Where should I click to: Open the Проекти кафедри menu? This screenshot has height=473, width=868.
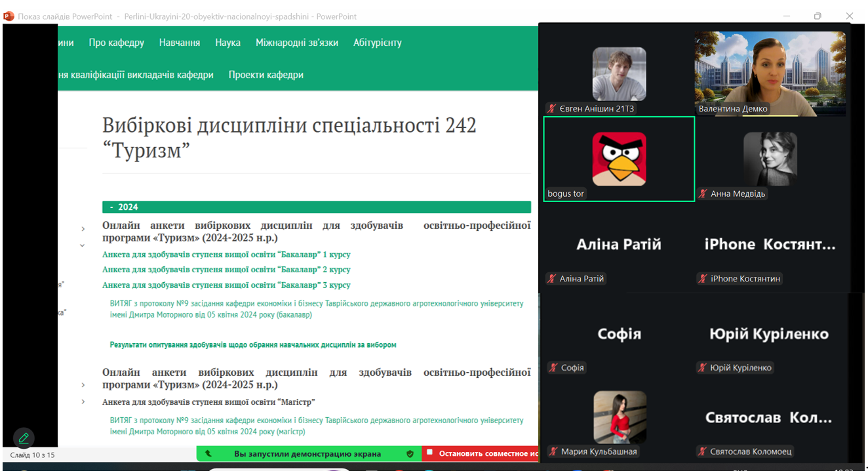266,75
